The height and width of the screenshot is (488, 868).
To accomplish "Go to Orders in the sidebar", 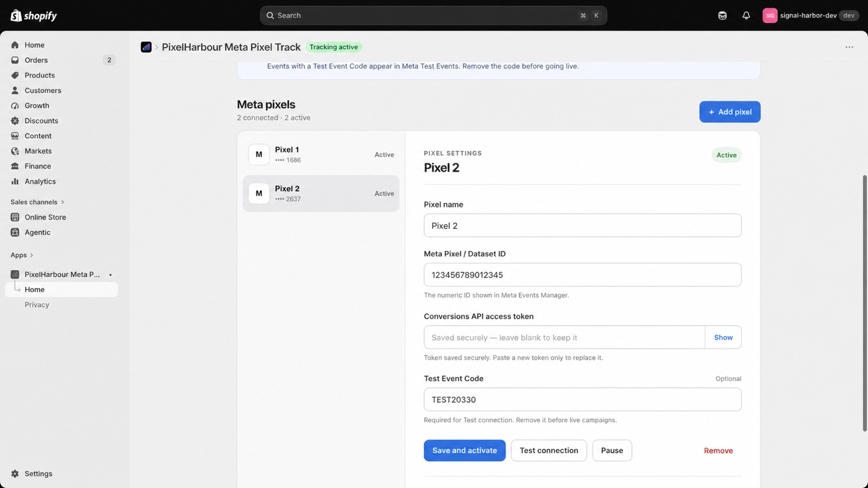I will (x=62, y=60).
